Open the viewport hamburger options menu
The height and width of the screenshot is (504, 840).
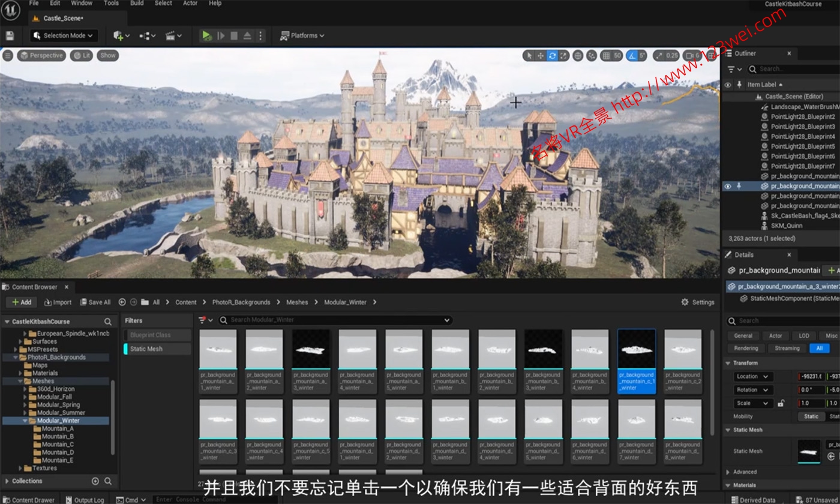(x=8, y=56)
